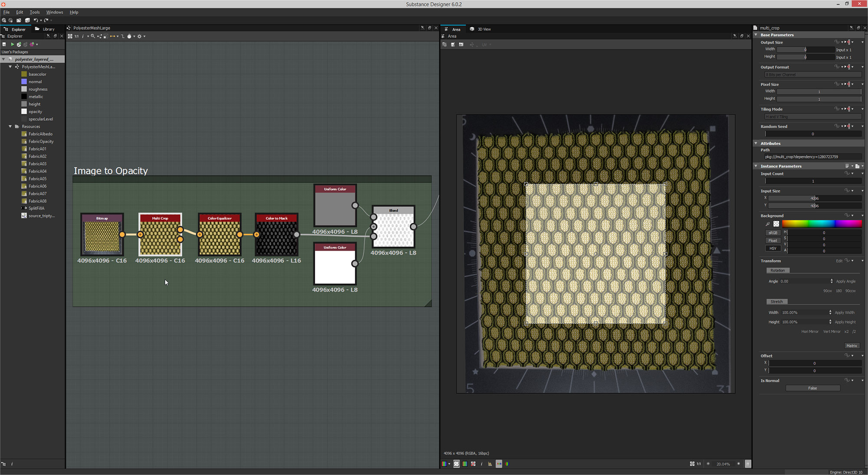This screenshot has height=475, width=868.
Task: Pick a hue on the rainbow gradient strip
Action: [x=822, y=224]
